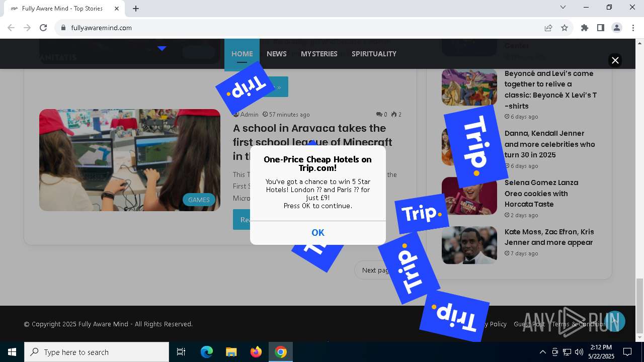The image size is (644, 362).
Task: Click OK in the Trip.com popup
Action: (318, 232)
